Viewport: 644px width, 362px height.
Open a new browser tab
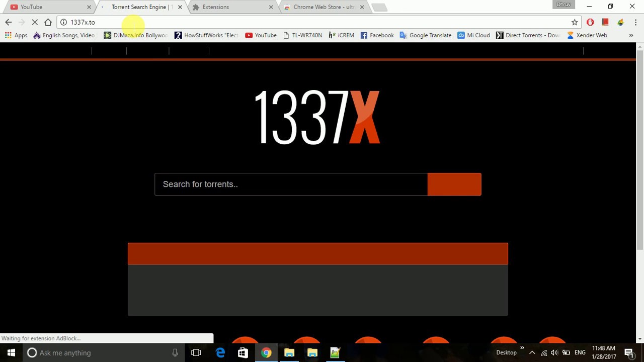[379, 7]
